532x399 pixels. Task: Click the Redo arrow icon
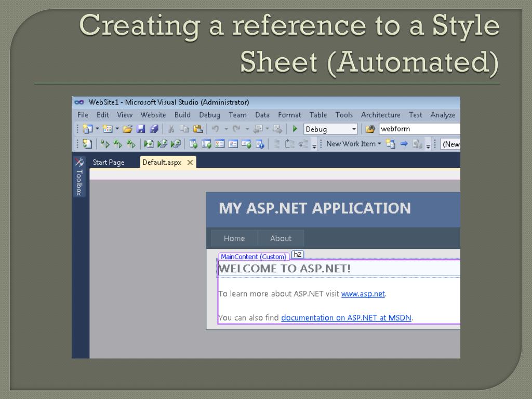click(x=236, y=129)
